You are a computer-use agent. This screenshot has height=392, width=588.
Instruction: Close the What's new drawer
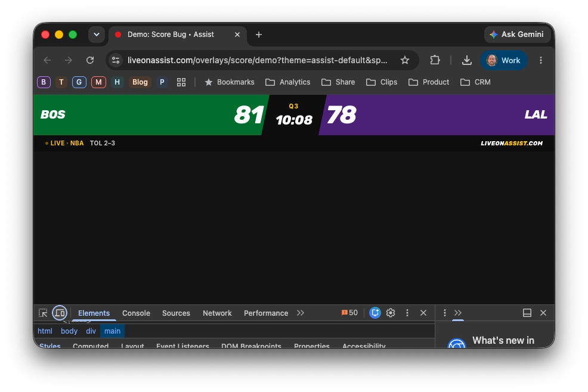tap(543, 313)
